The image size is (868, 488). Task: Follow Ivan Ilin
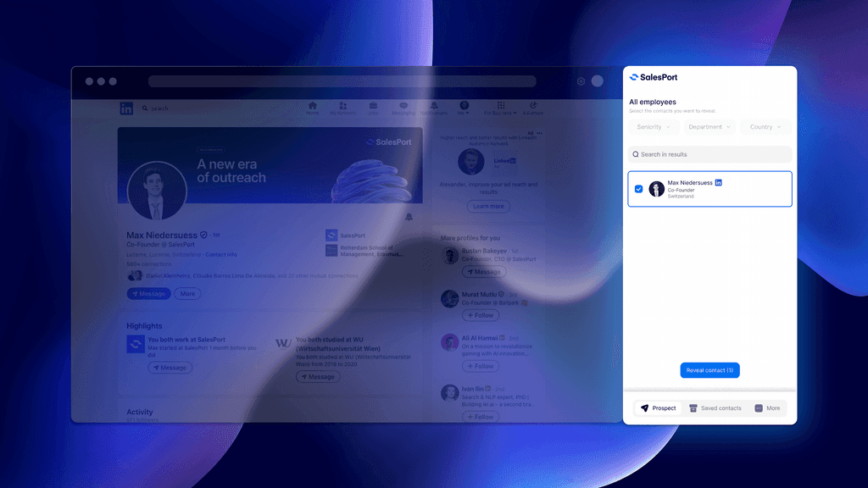pyautogui.click(x=481, y=417)
